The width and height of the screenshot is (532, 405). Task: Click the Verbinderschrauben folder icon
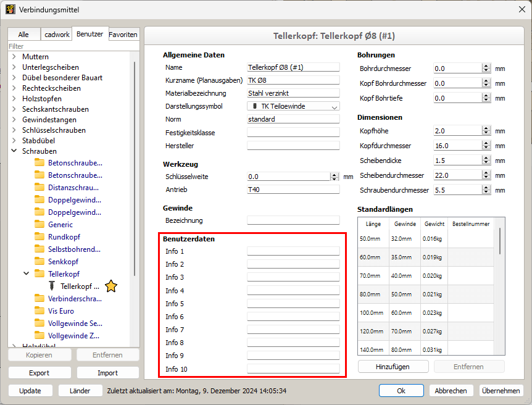[39, 299]
